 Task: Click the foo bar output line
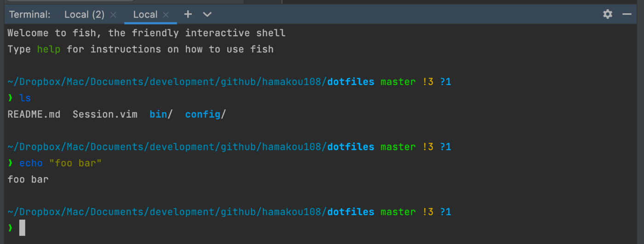[28, 179]
